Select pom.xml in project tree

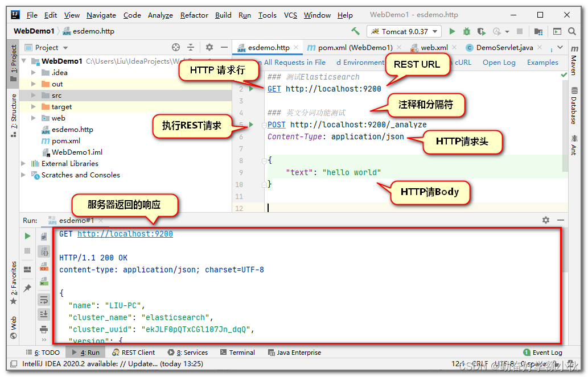click(65, 141)
